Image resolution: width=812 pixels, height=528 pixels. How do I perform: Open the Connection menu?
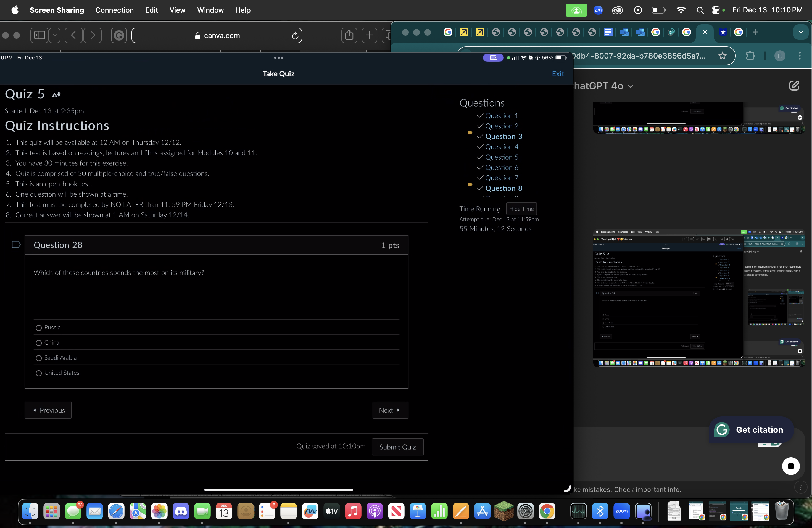pos(115,10)
